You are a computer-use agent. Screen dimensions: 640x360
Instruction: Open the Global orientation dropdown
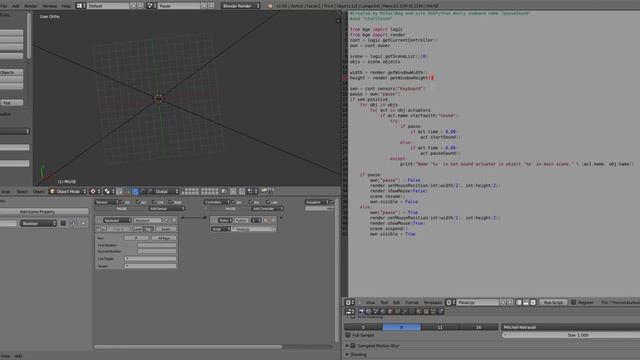click(x=166, y=191)
